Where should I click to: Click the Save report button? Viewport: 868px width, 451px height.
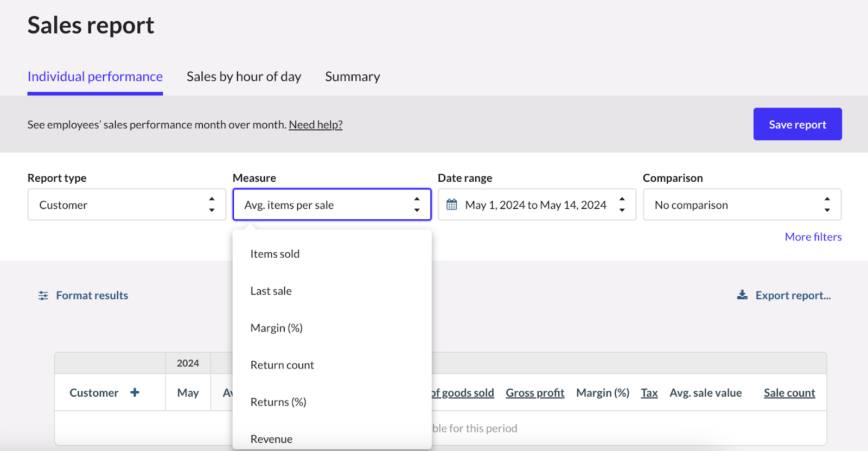tap(797, 124)
